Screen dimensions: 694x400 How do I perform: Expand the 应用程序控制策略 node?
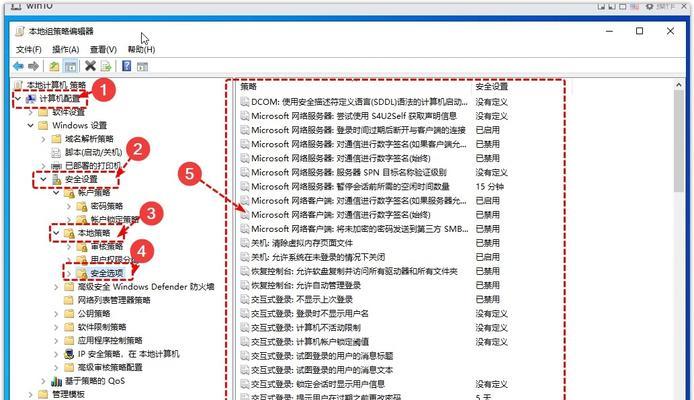point(56,341)
